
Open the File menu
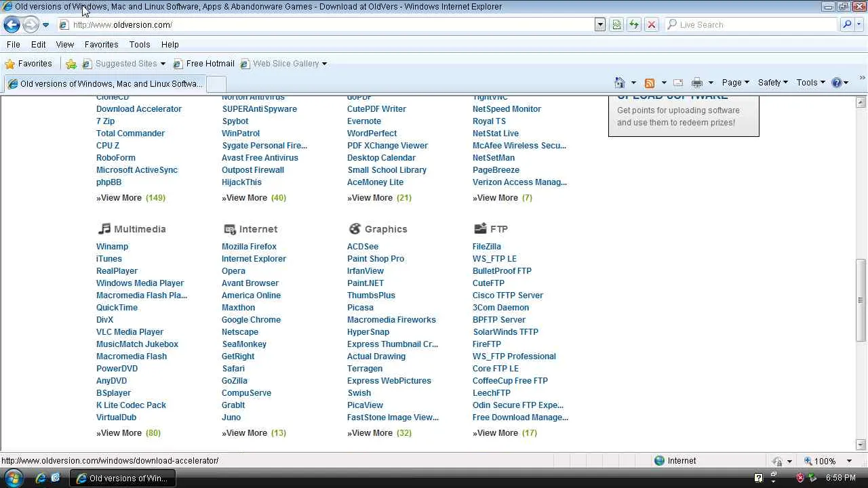[x=14, y=45]
